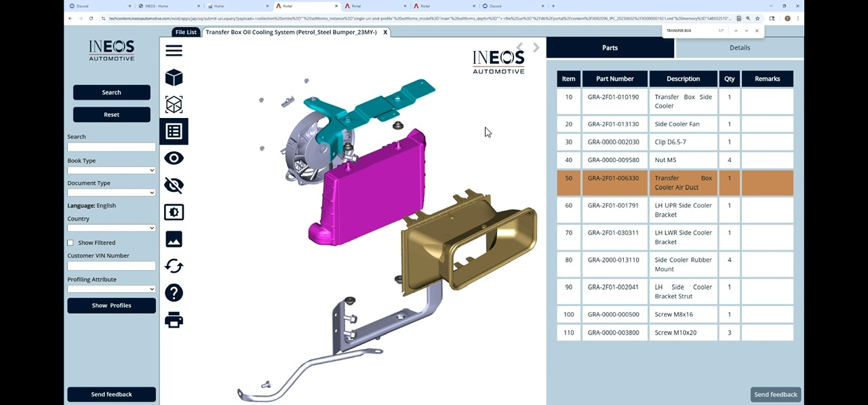Select the Side Cooler Fan row description

[677, 124]
